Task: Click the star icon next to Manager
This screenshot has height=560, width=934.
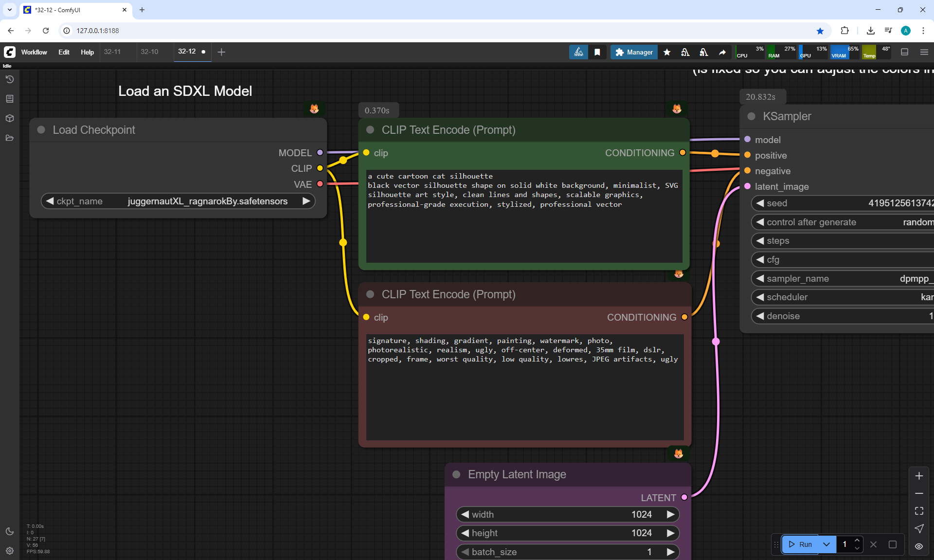Action: click(x=667, y=52)
